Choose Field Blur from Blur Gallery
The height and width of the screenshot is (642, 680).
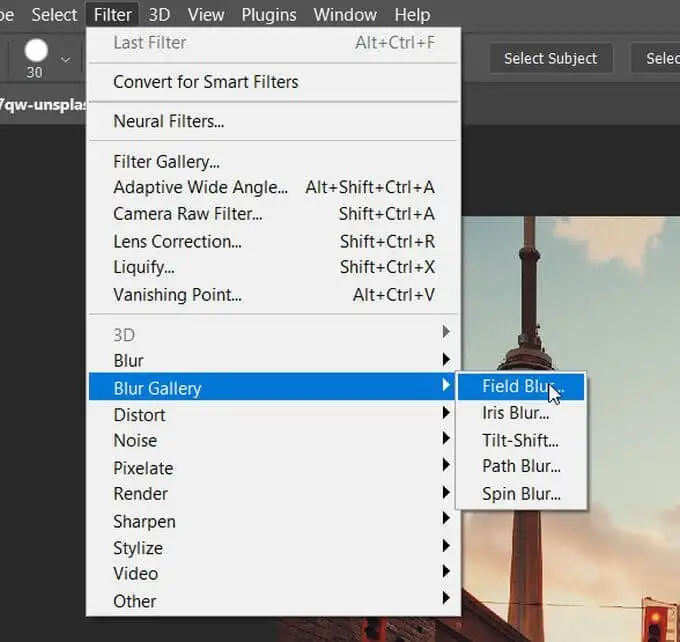tap(521, 387)
